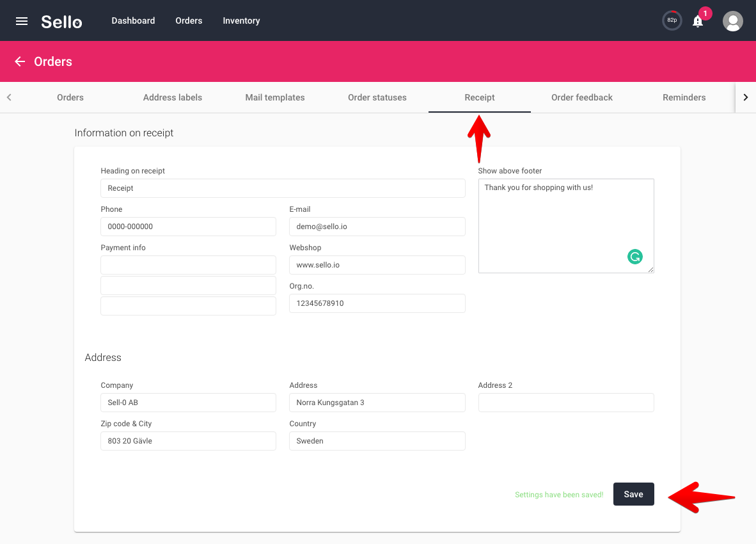Click the Show above footer textarea

pos(565,226)
